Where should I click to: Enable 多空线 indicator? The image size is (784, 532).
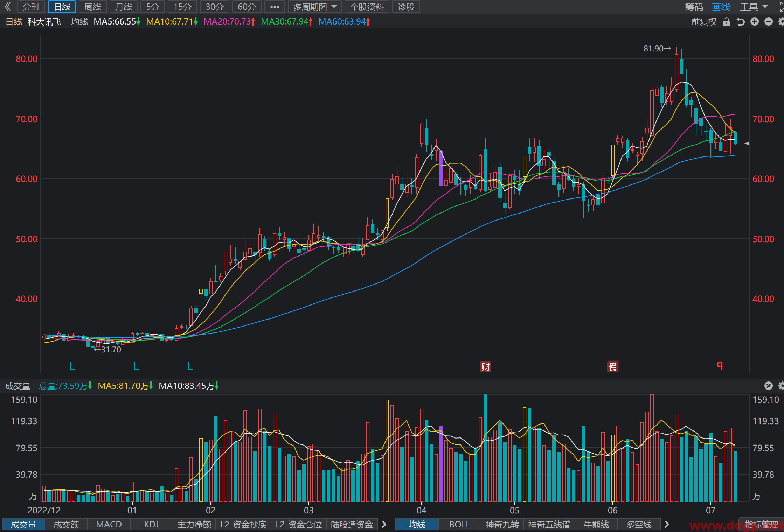(x=639, y=525)
